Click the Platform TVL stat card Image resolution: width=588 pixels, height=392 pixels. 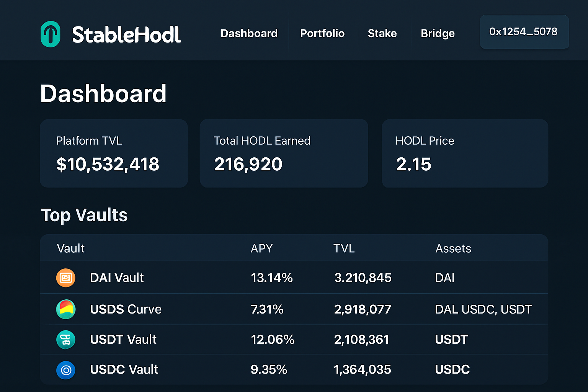point(113,153)
